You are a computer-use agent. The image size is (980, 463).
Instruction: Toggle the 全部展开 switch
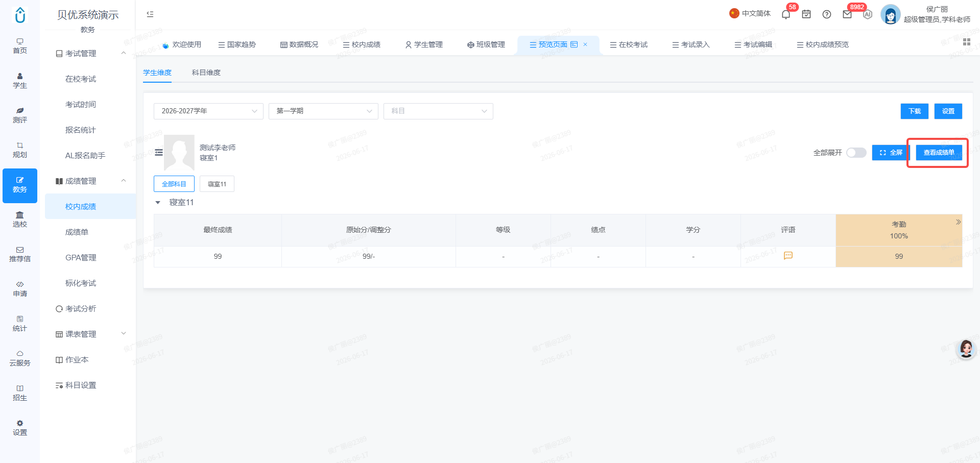click(x=856, y=153)
